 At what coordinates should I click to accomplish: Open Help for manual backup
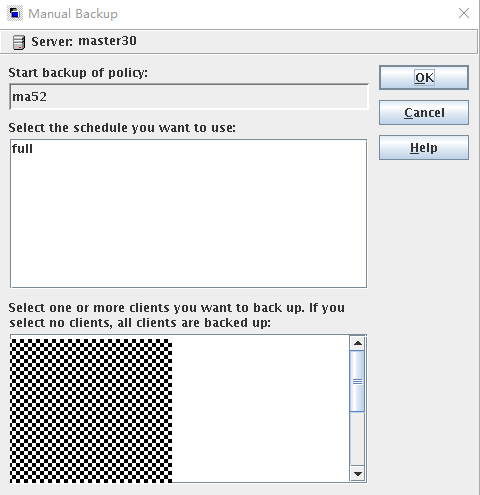(424, 147)
